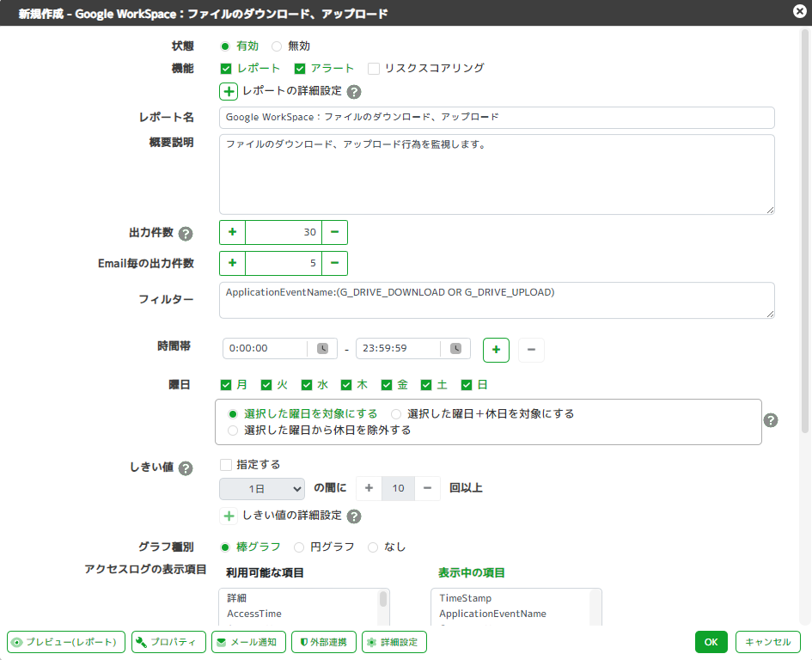The height and width of the screenshot is (660, 812).
Task: Open メール通知 settings button
Action: click(x=248, y=642)
